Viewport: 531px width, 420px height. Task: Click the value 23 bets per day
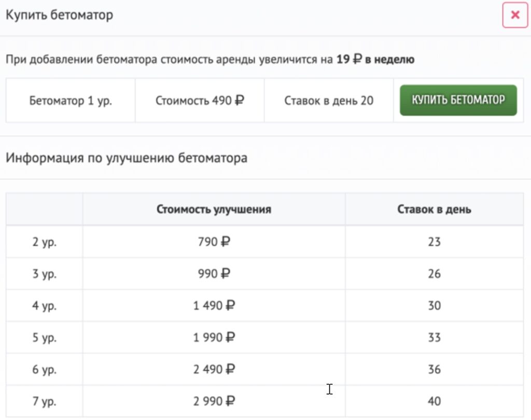tap(434, 242)
